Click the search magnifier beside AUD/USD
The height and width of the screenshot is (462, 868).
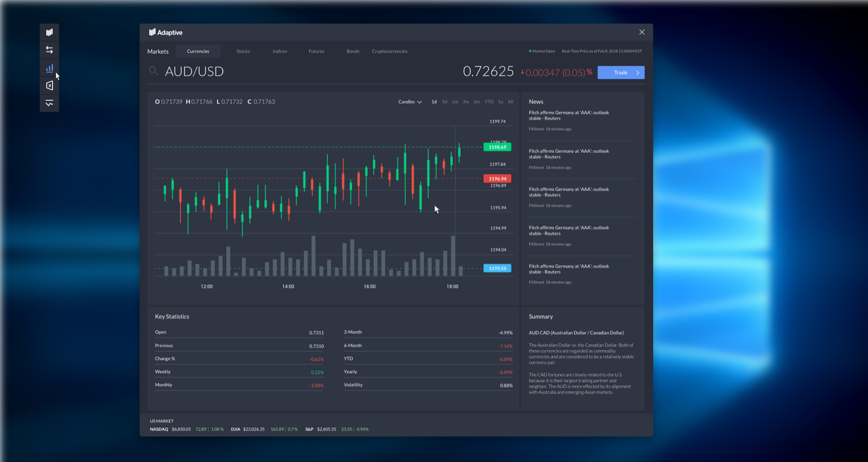(x=154, y=71)
